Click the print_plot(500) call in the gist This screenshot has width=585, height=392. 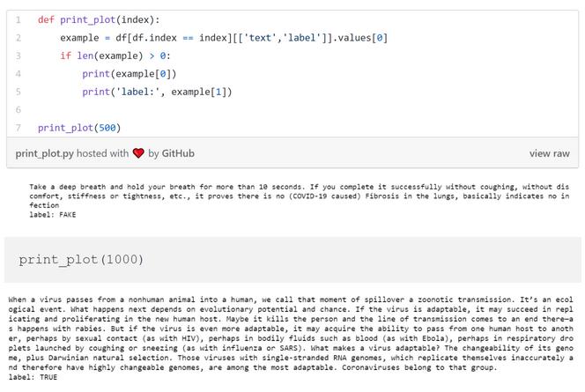point(78,128)
